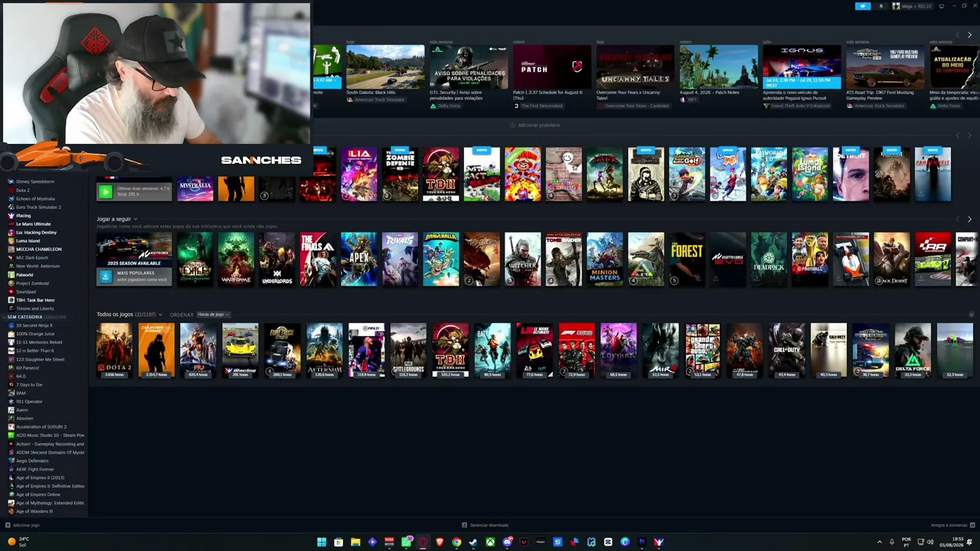Click the Steam icon in the taskbar
980x551 pixels.
[x=473, y=542]
